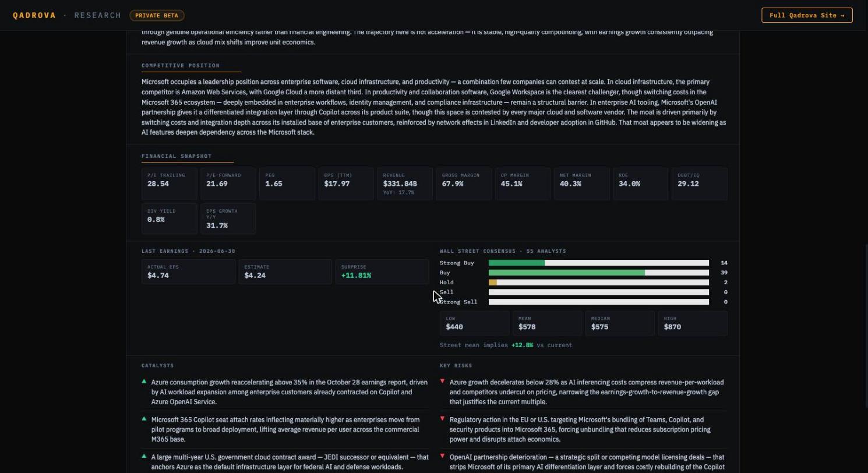This screenshot has height=473, width=868.
Task: Select the Debt/Eq 29.12 card
Action: 700,184
